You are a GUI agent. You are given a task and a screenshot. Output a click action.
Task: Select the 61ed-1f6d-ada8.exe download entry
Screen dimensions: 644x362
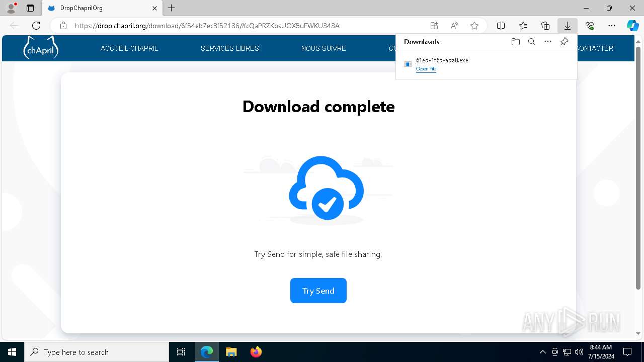pos(486,64)
